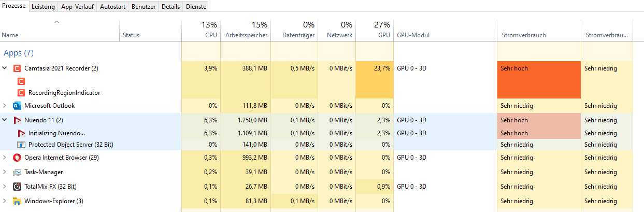
Task: Switch to the Leistung tab
Action: [43, 7]
